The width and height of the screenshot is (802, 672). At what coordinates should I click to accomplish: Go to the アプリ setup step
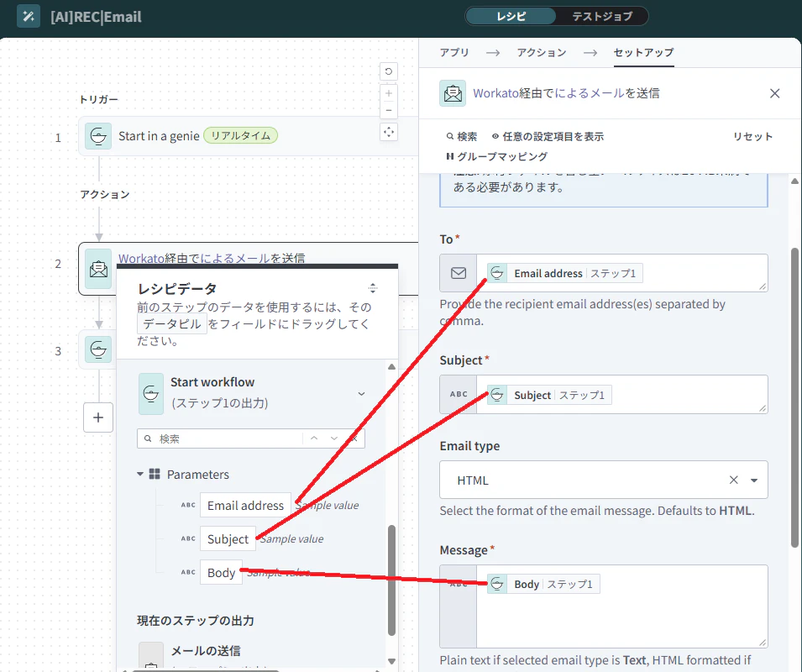click(x=454, y=52)
